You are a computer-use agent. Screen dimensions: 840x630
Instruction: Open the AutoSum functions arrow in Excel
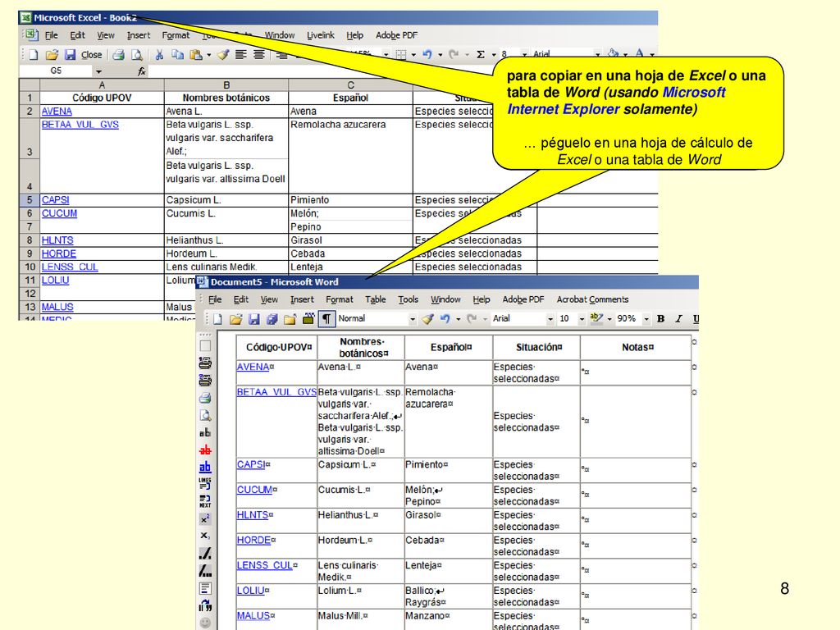(x=493, y=55)
